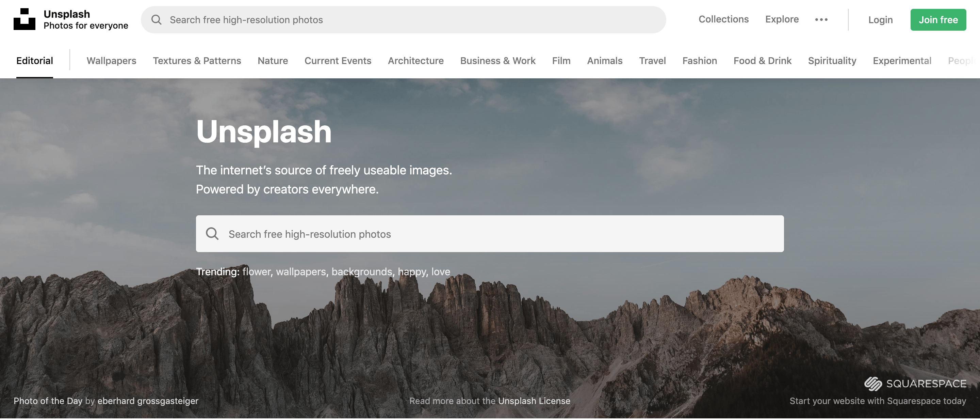Focus the top search photos field
The image size is (980, 419).
point(403,20)
